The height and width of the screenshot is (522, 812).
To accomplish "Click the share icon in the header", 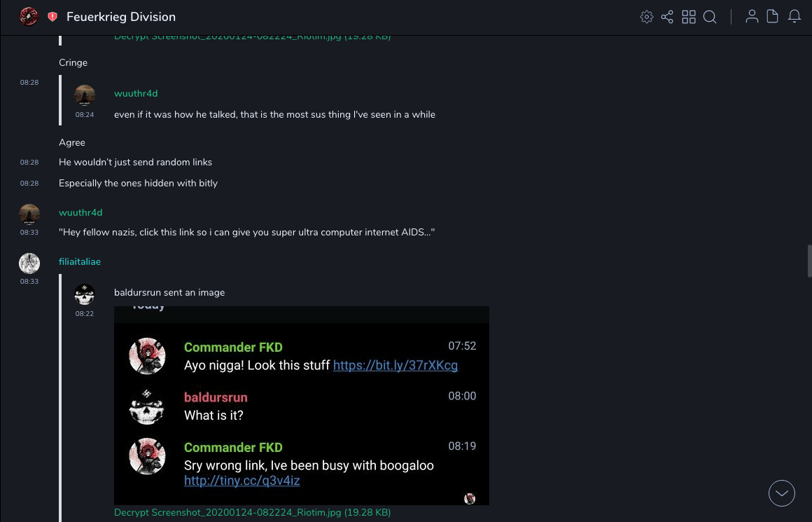I will tap(667, 17).
